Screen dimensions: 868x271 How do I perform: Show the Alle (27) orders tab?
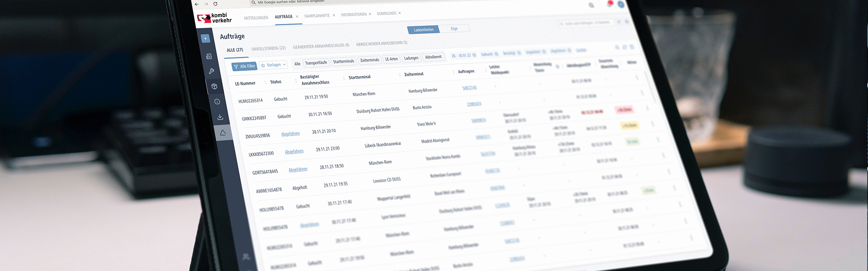235,50
